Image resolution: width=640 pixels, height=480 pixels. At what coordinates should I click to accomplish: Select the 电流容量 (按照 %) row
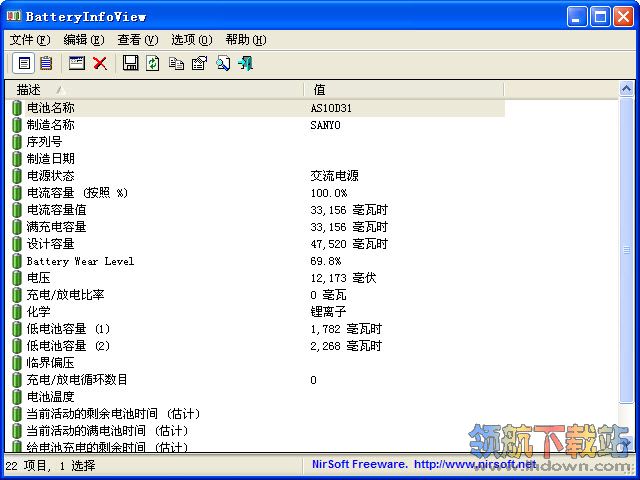[x=256, y=193]
